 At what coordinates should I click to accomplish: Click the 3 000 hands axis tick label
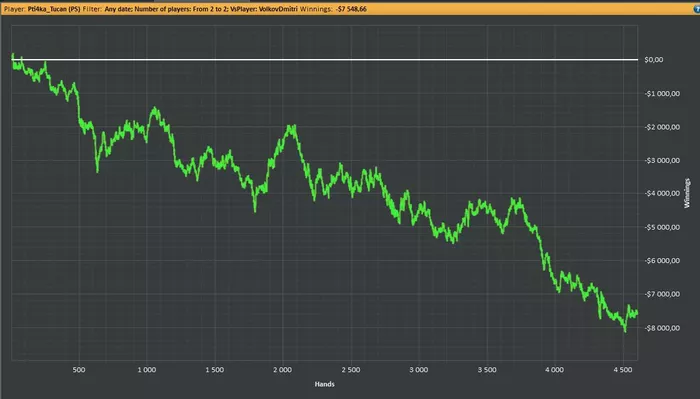click(x=419, y=370)
